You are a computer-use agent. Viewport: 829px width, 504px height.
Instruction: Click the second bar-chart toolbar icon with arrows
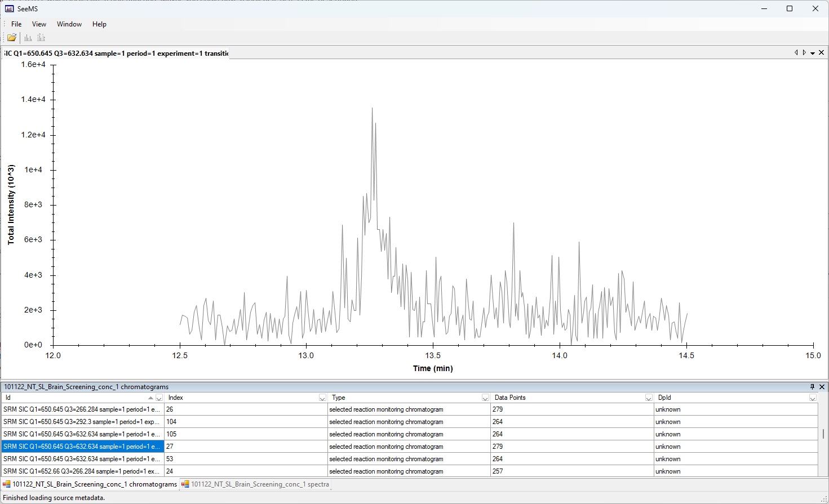coord(41,38)
